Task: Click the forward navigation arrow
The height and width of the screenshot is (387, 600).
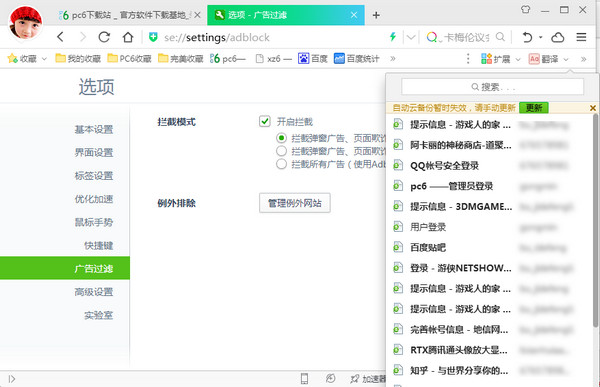Action: [x=83, y=37]
